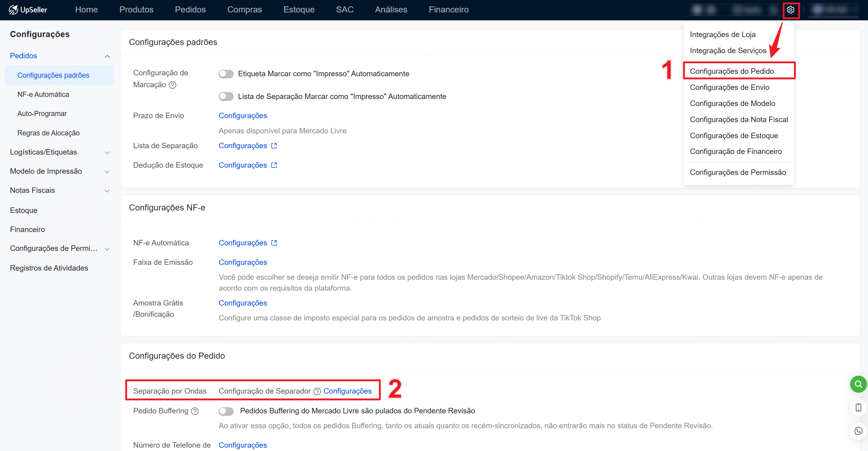This screenshot has height=451, width=868.
Task: Select Configurações de Envio in dropdown menu
Action: pos(729,87)
